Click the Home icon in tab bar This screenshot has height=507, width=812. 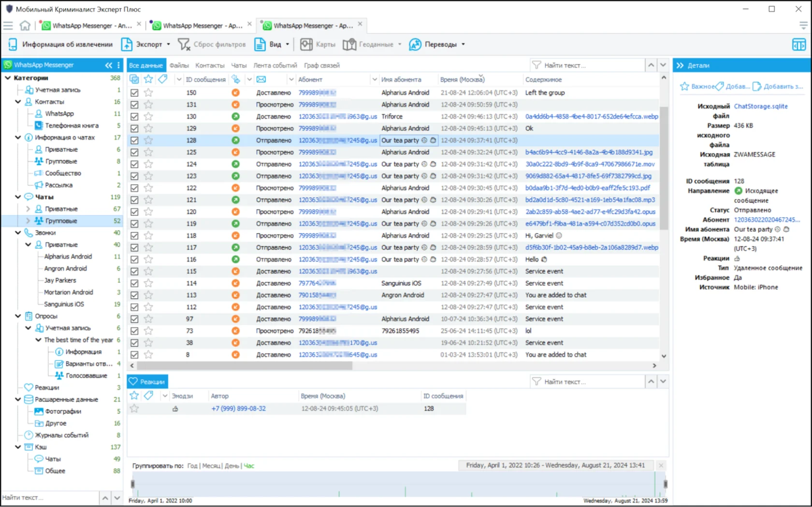(x=25, y=25)
